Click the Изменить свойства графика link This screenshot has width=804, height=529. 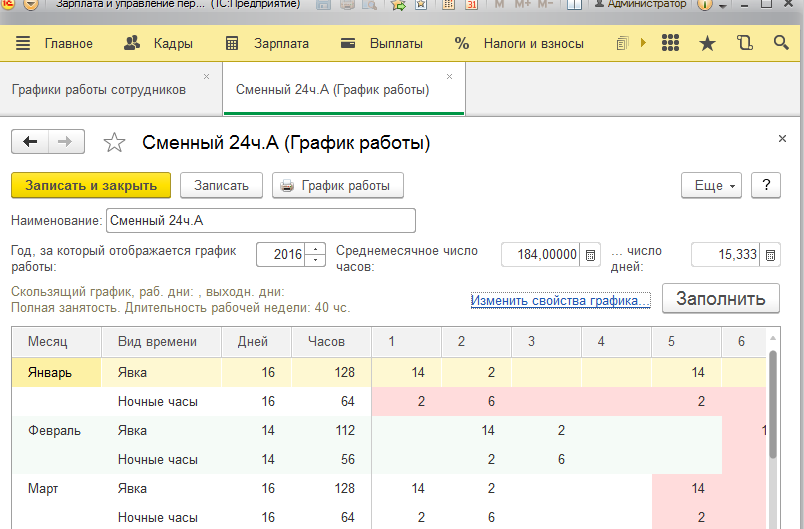(560, 300)
